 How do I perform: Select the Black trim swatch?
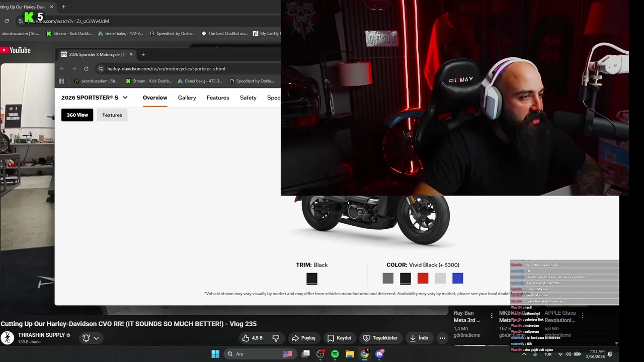[312, 279]
